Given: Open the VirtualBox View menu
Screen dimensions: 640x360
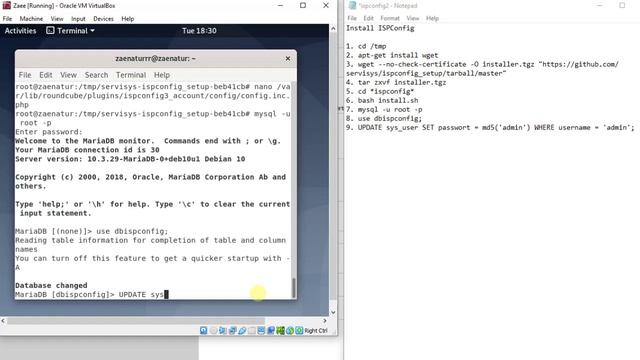Looking at the screenshot, I should point(57,19).
